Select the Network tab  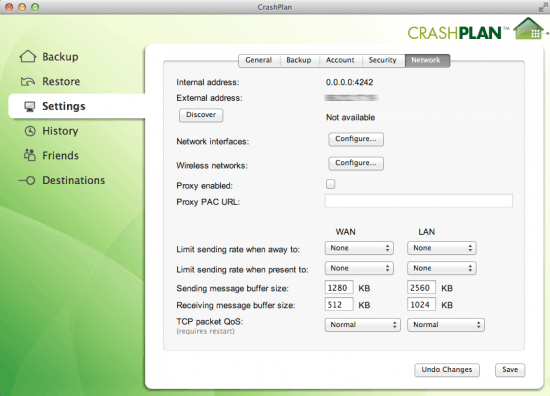427,60
